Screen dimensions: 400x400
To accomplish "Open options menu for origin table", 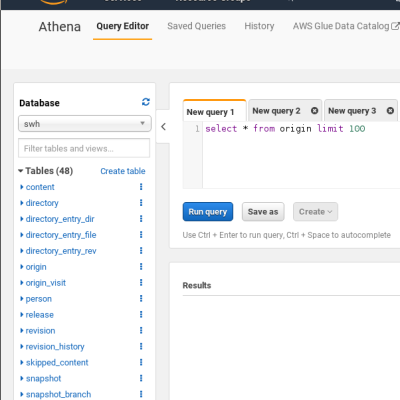I will point(141,267).
